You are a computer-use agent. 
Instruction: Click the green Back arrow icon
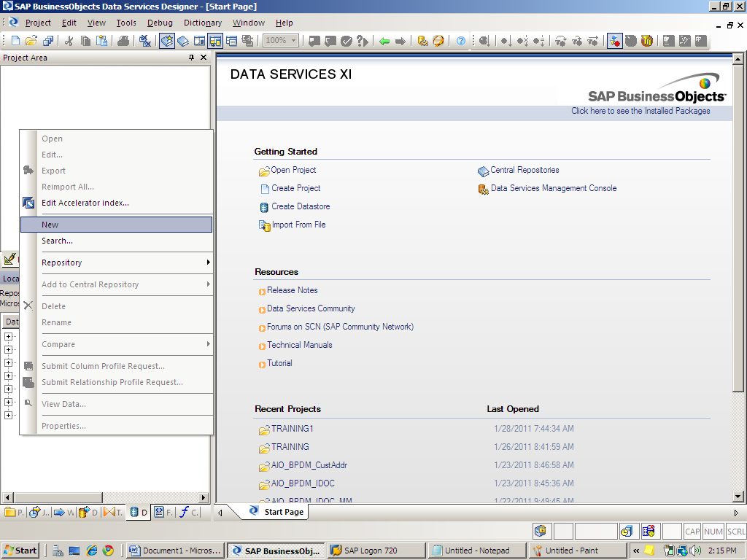coord(384,41)
